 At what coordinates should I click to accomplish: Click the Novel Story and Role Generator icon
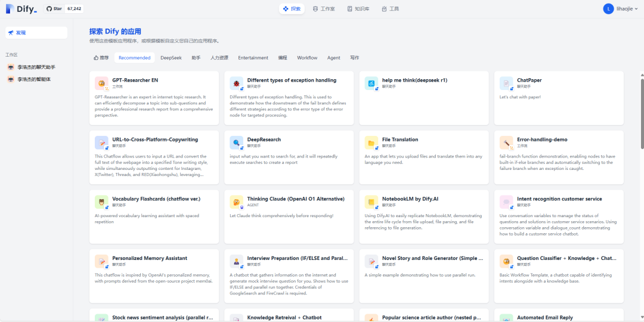coord(371,261)
